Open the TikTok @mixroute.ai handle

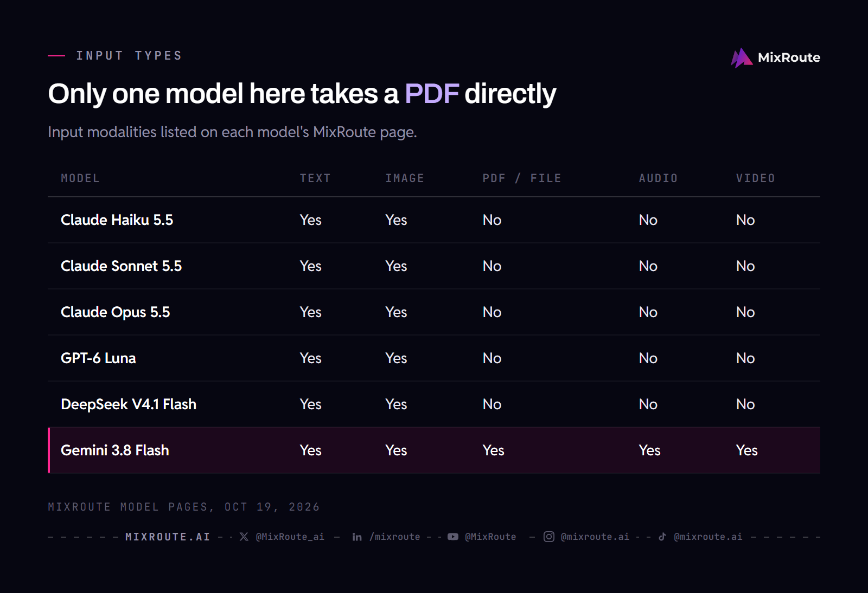click(x=708, y=537)
